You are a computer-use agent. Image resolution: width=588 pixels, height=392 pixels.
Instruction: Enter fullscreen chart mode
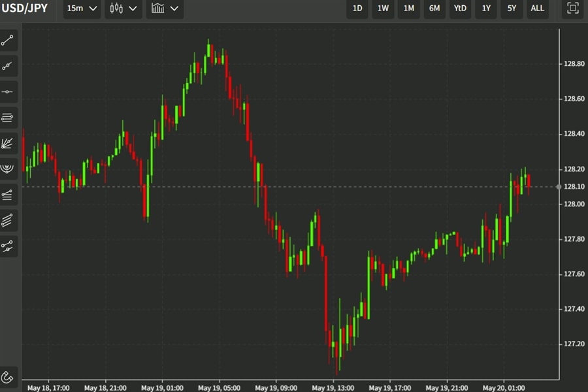coord(572,8)
